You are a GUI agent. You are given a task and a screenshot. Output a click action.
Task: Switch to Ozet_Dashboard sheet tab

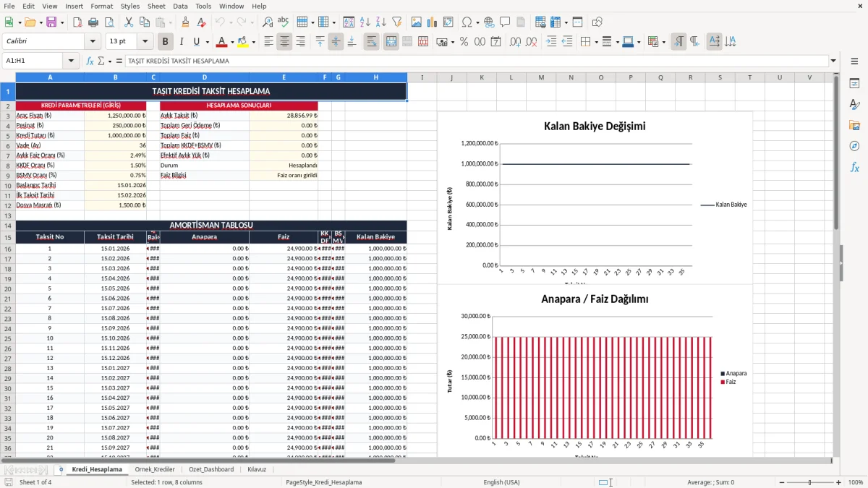click(211, 469)
